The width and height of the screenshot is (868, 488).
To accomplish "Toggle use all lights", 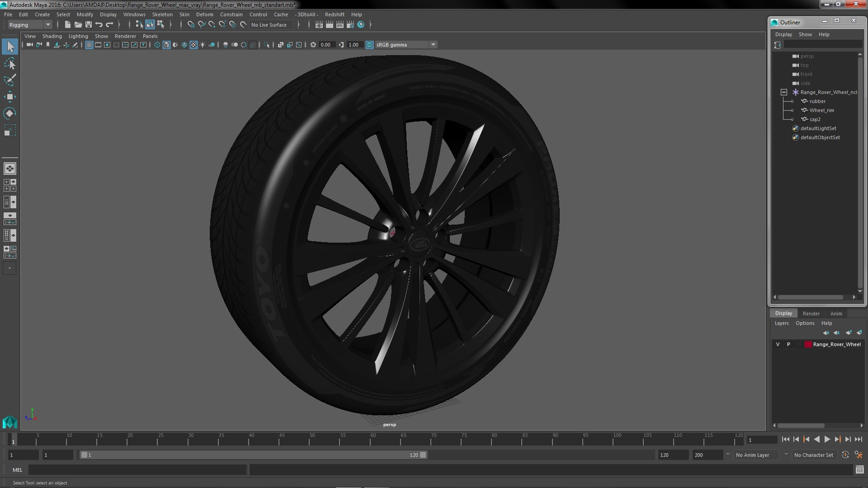I will coord(203,45).
